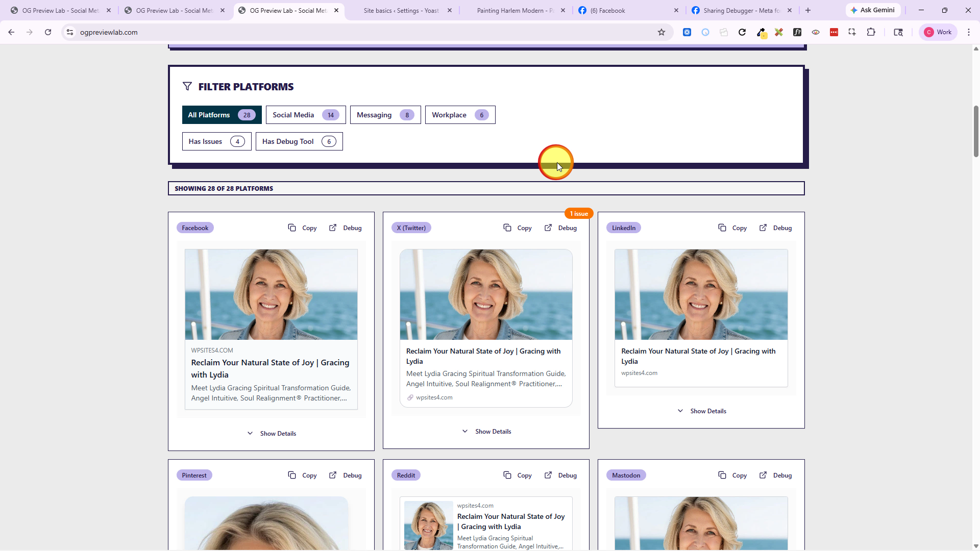
Task: Open Debug for LinkedIn card
Action: (776, 228)
